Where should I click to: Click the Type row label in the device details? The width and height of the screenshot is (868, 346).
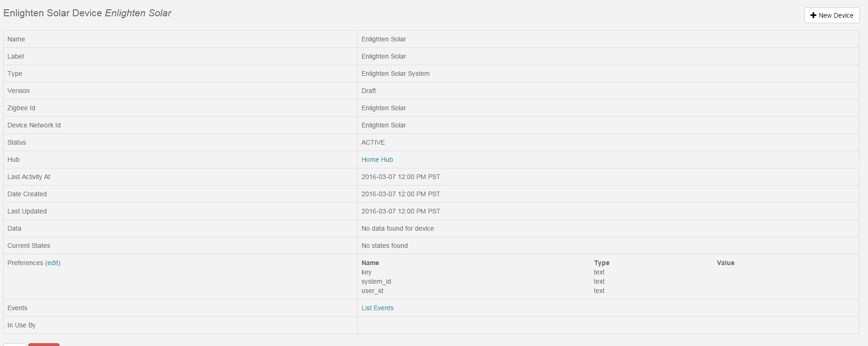point(15,73)
